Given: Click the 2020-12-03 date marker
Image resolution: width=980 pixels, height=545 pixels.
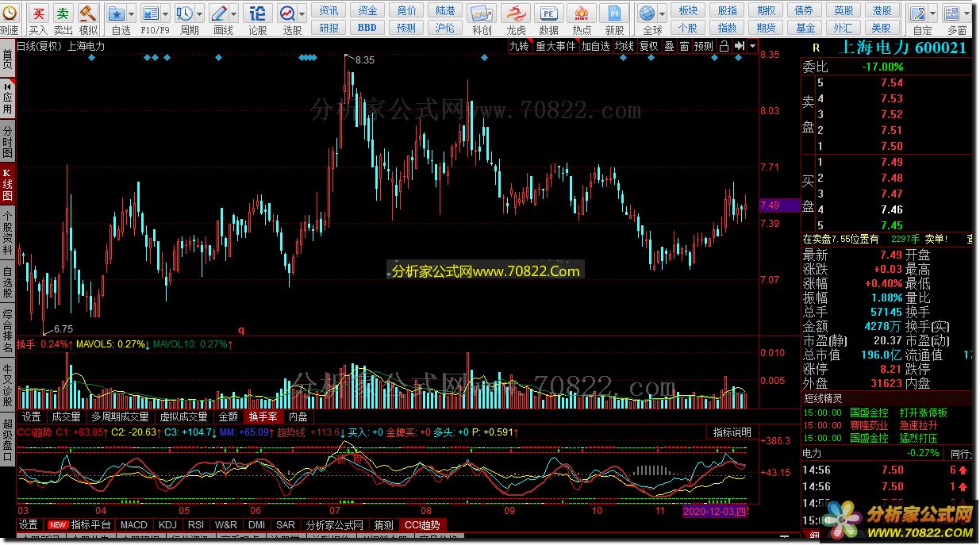Looking at the screenshot, I should point(715,512).
